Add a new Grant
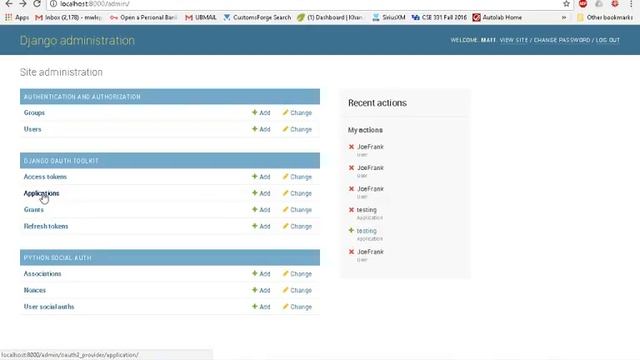Image resolution: width=640 pixels, height=360 pixels. 261,209
